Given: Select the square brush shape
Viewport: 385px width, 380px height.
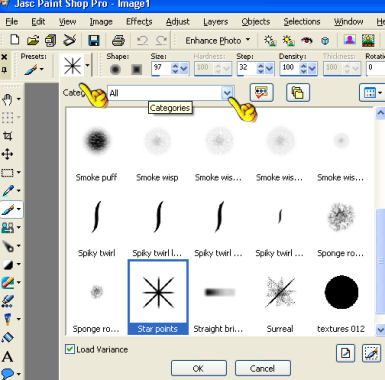Looking at the screenshot, I should click(136, 69).
